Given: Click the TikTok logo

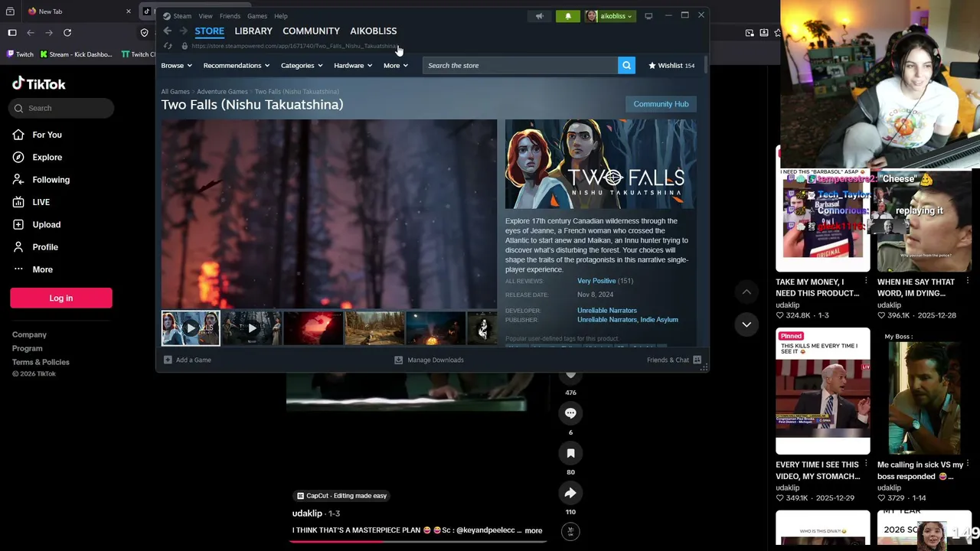Looking at the screenshot, I should pos(39,83).
